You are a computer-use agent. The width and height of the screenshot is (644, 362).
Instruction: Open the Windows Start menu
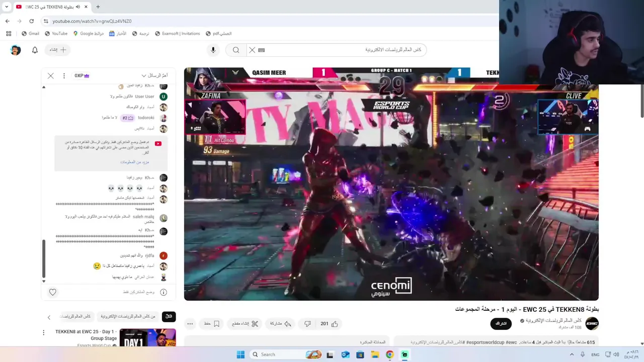tap(240, 354)
